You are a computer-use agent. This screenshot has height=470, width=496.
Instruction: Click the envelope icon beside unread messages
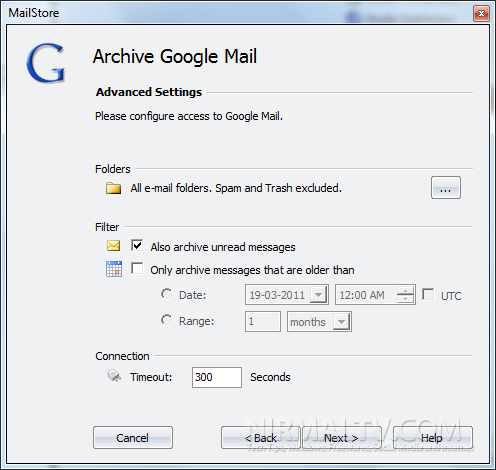[114, 246]
